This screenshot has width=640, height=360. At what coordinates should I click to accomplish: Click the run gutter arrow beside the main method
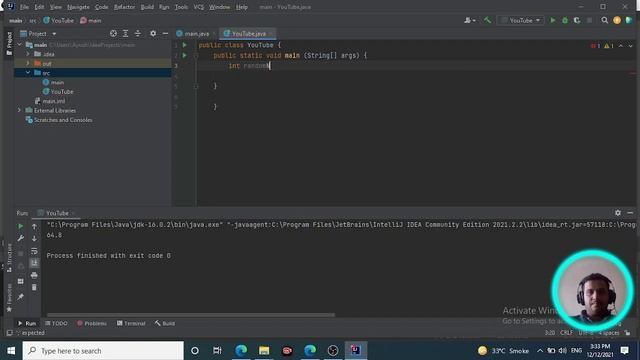(x=184, y=55)
